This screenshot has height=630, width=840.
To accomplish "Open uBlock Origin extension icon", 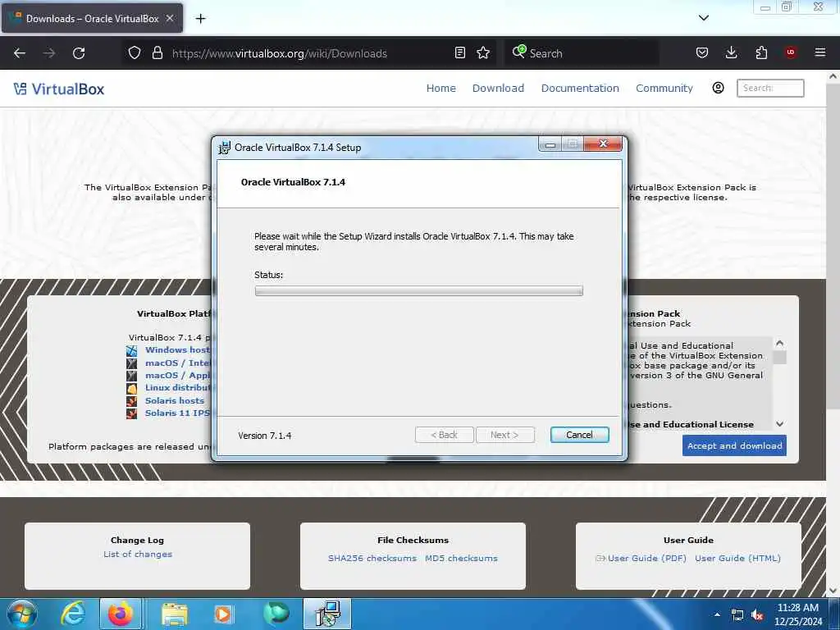I will point(790,52).
